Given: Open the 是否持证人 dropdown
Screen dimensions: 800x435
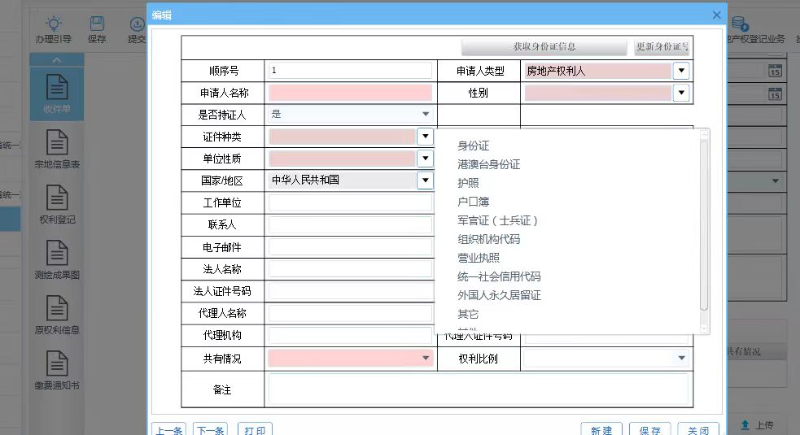Looking at the screenshot, I should click(425, 114).
